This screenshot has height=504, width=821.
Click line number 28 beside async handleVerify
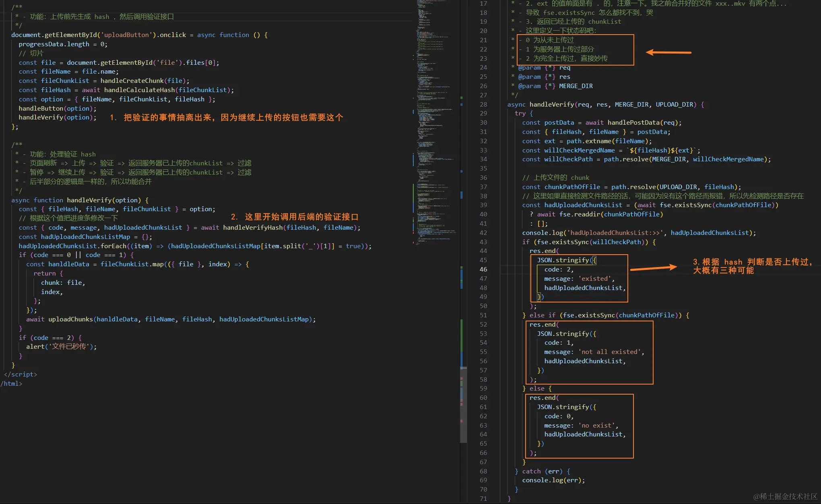[483, 105]
